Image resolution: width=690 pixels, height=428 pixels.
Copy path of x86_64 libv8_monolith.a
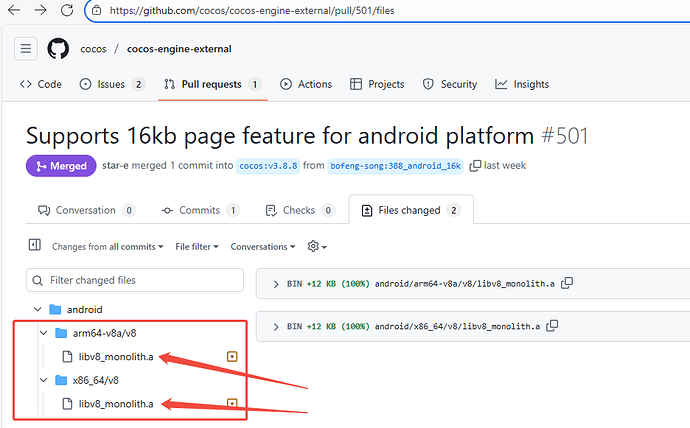pos(553,326)
